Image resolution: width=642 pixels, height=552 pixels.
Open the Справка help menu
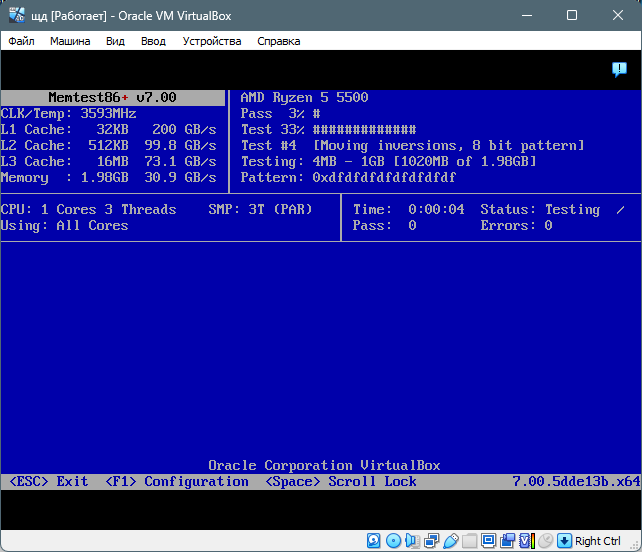pyautogui.click(x=278, y=41)
